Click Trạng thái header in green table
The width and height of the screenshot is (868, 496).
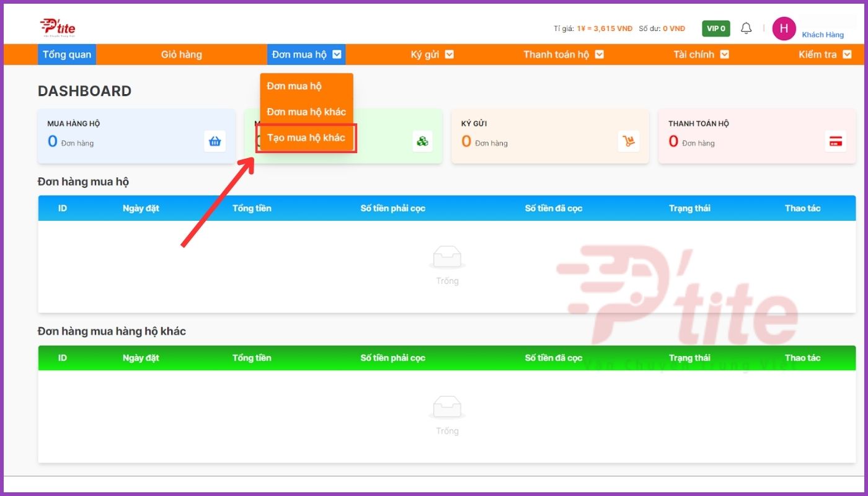coord(689,358)
